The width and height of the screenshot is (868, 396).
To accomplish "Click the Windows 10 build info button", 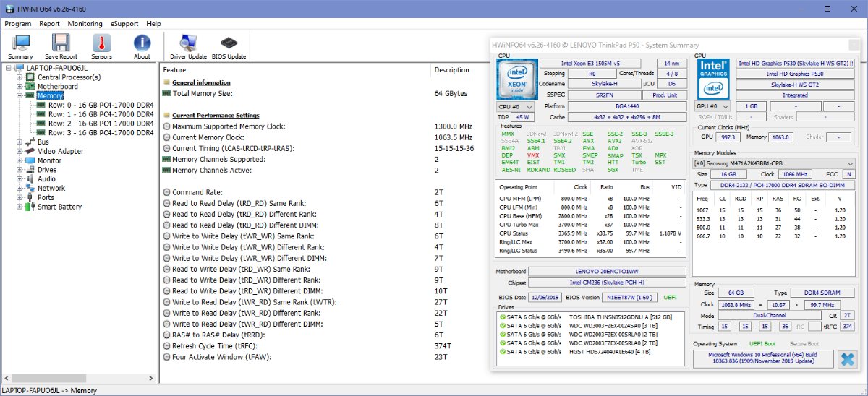I will [x=763, y=359].
